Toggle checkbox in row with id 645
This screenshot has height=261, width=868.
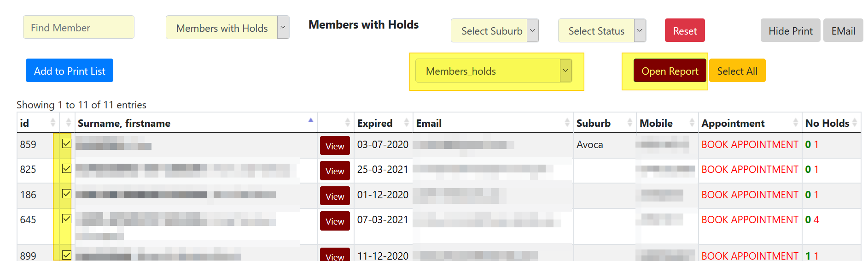pos(67,219)
